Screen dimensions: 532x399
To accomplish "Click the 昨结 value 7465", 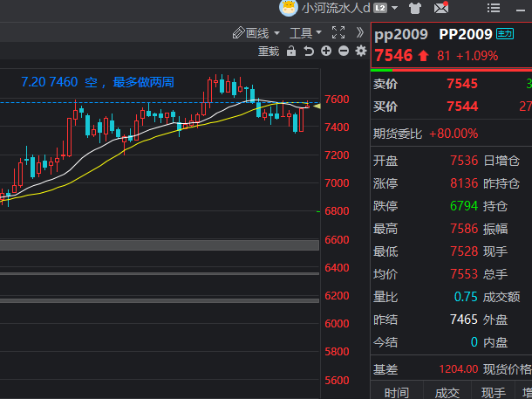I will (464, 320).
